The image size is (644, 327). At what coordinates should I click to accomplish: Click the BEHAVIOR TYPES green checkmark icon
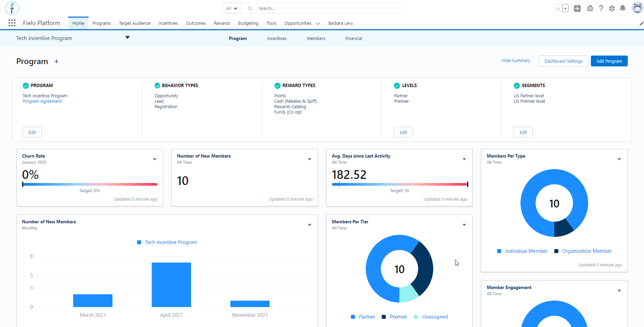pyautogui.click(x=157, y=86)
